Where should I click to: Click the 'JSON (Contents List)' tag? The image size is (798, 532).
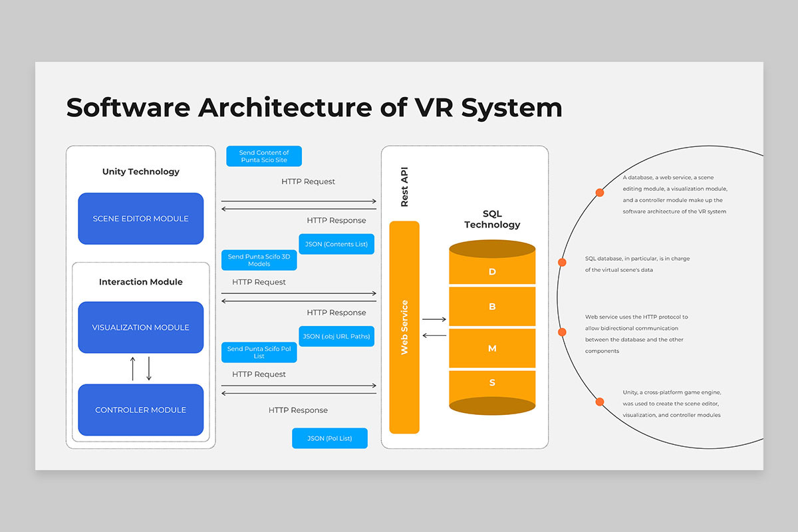336,244
